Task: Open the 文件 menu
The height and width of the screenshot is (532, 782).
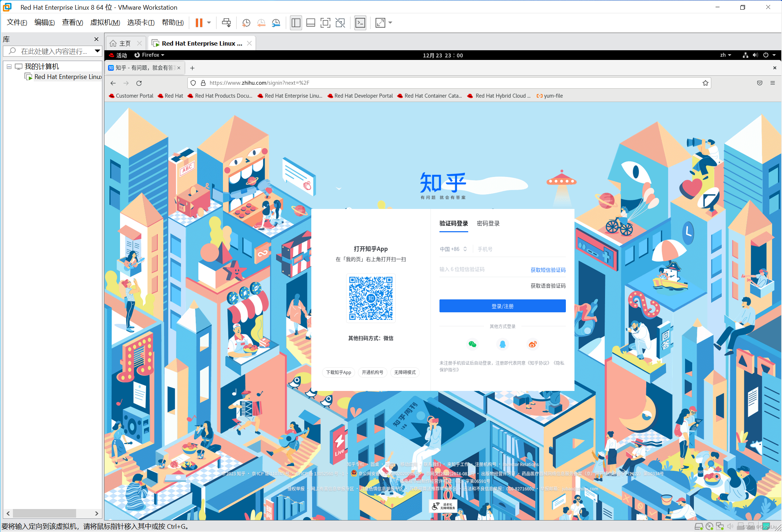Action: [x=17, y=23]
